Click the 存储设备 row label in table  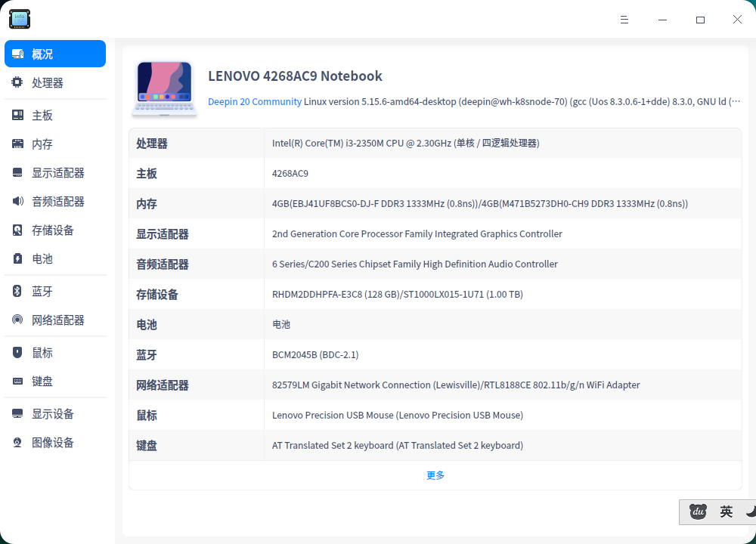click(156, 295)
